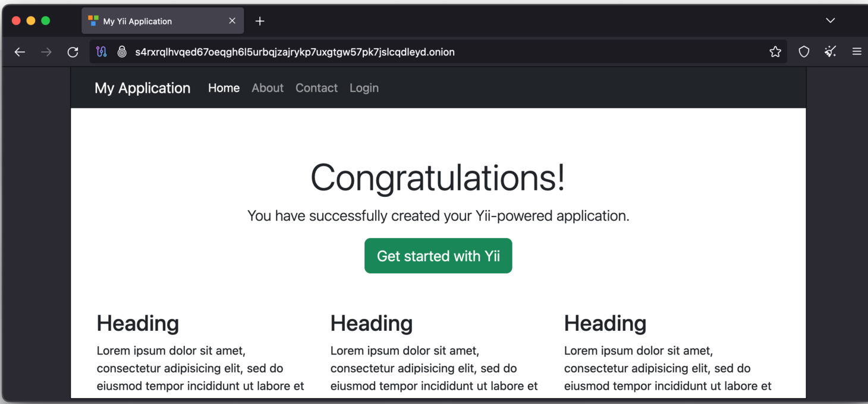Viewport: 868px width, 404px height.
Task: Open the hamburger application menu
Action: 857,52
